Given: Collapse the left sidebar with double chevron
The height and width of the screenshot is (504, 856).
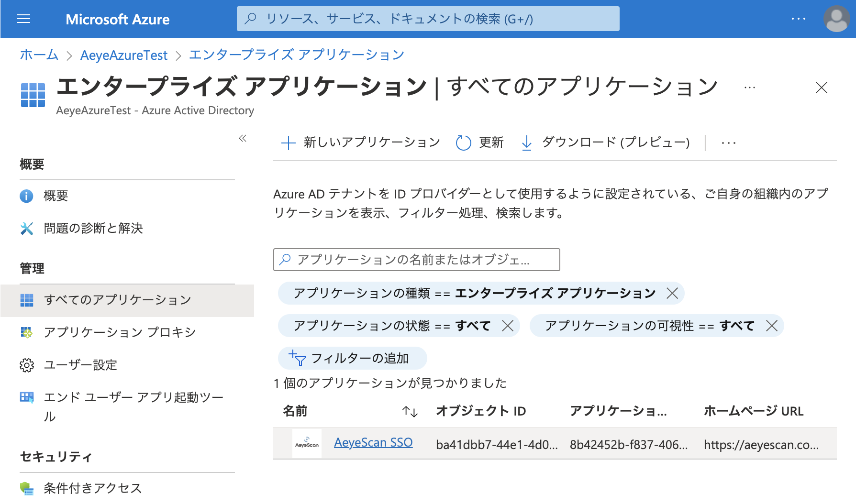Looking at the screenshot, I should point(243,139).
